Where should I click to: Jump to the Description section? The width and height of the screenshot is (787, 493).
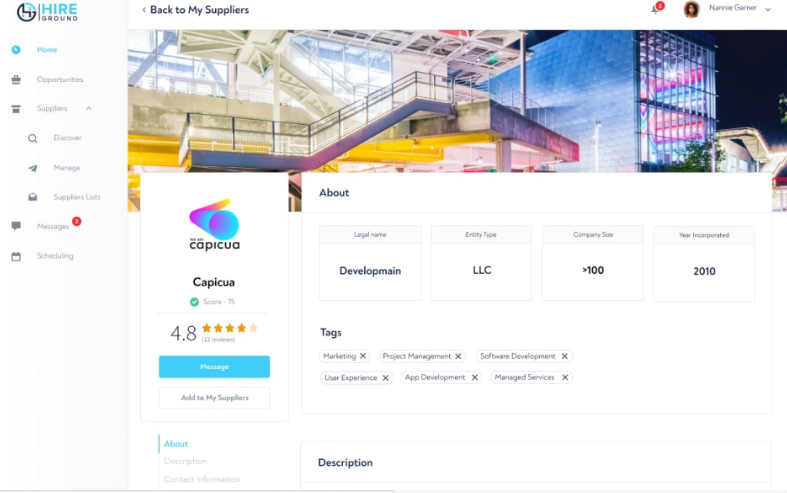pyautogui.click(x=185, y=461)
